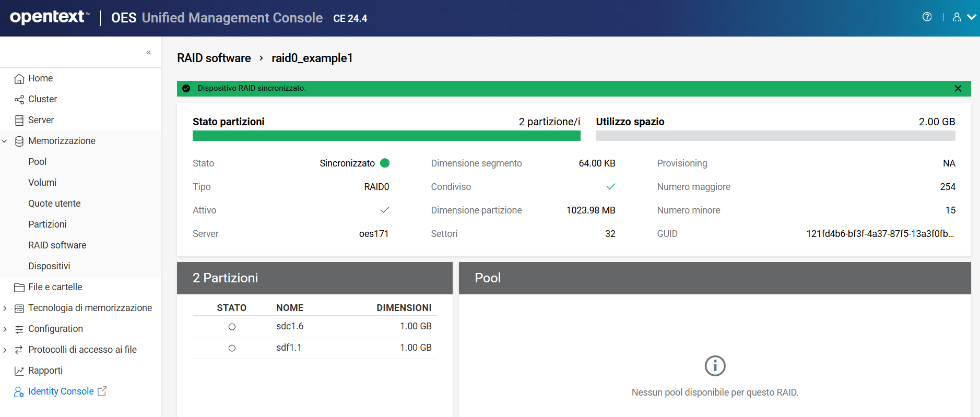The width and height of the screenshot is (980, 417).
Task: Expand Tecnologia di memorizzazione section
Action: click(5, 308)
